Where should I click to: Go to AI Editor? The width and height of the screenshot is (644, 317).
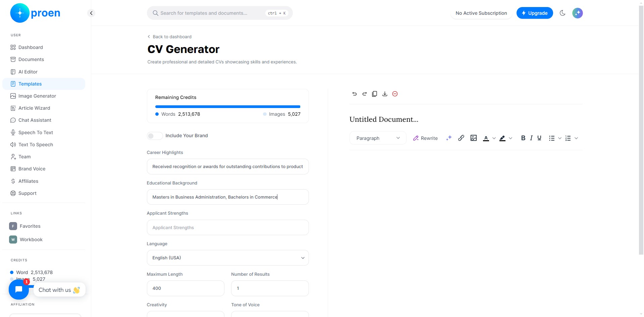coord(44,72)
